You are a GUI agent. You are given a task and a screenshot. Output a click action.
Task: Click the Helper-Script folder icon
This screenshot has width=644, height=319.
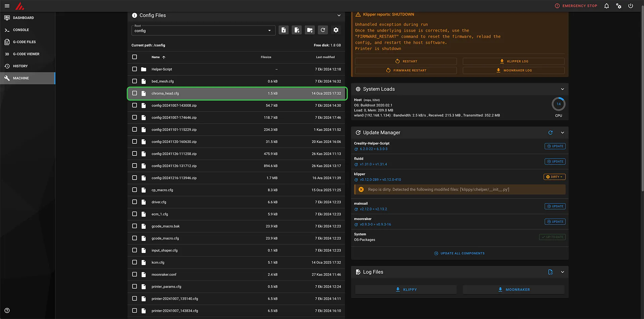[x=144, y=69]
